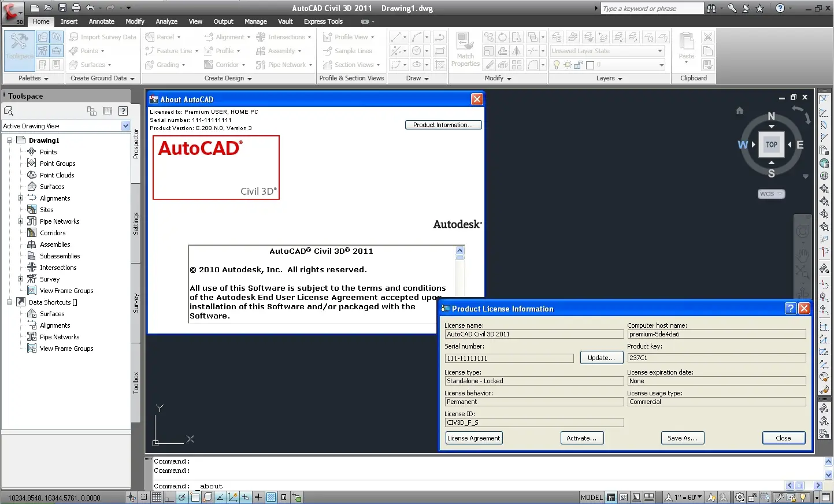Click the Update... button for serial number
The height and width of the screenshot is (504, 834).
coord(601,358)
